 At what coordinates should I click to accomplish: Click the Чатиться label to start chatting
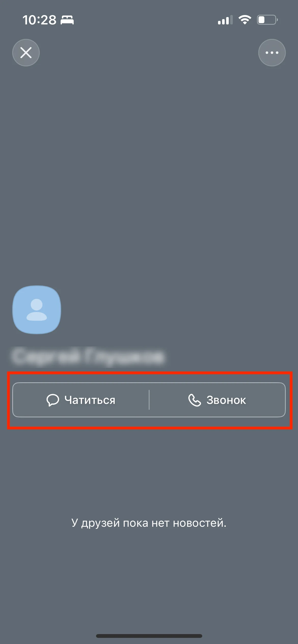click(x=90, y=400)
